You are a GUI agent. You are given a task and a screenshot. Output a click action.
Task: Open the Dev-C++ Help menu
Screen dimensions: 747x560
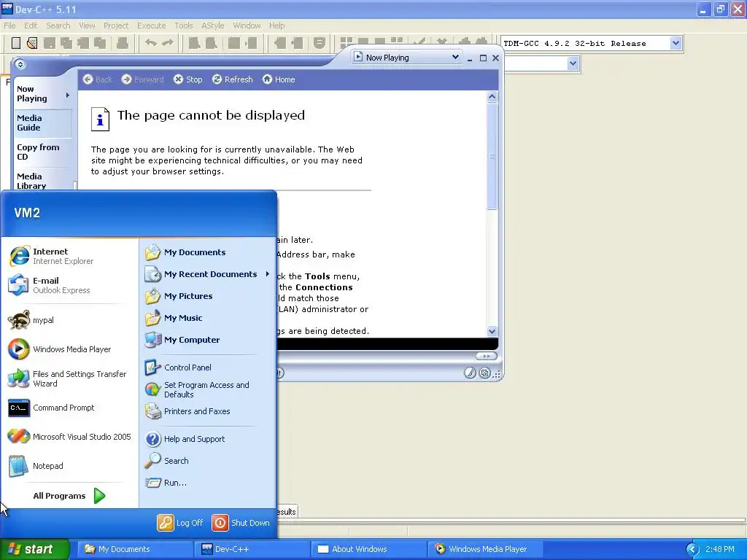pyautogui.click(x=276, y=26)
